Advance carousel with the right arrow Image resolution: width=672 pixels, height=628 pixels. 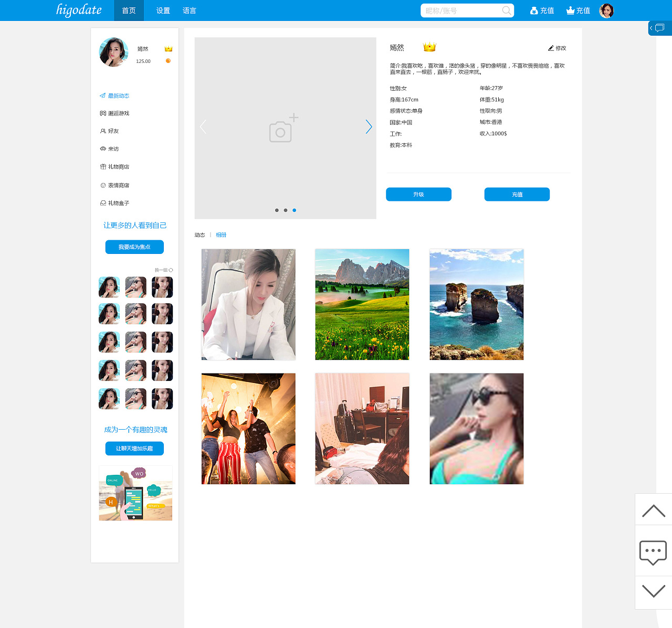(x=369, y=126)
